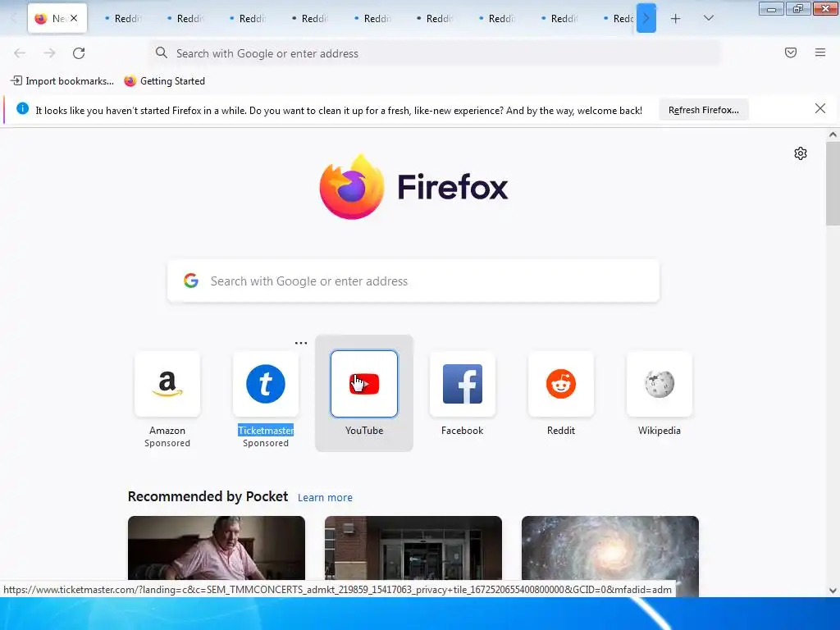Open Pocket story with man in pink shirt
This screenshot has width=840, height=630.
tap(217, 548)
